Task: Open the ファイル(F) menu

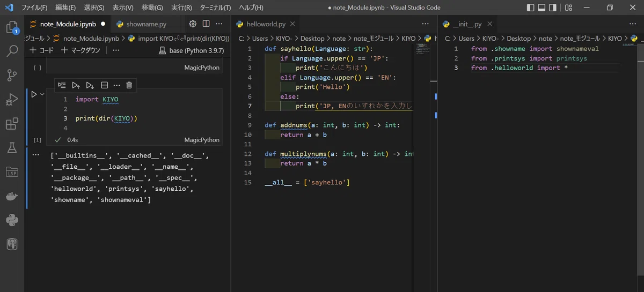Action: click(x=34, y=8)
